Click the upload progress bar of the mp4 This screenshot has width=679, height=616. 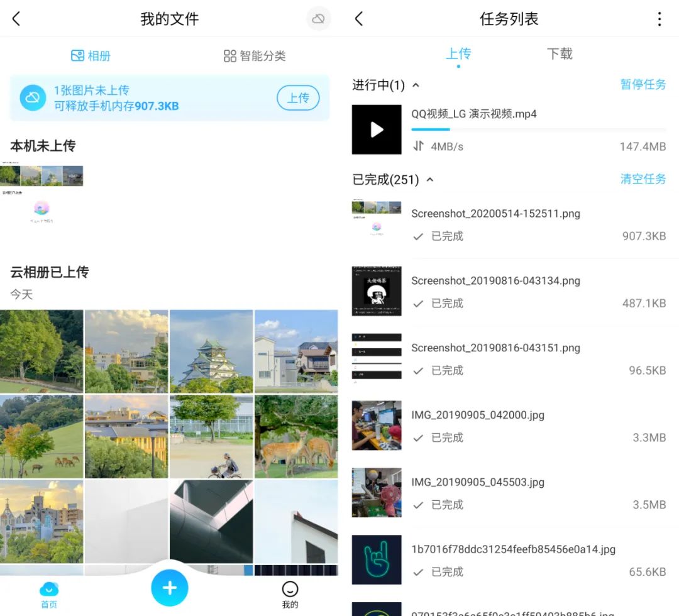pyautogui.click(x=538, y=129)
